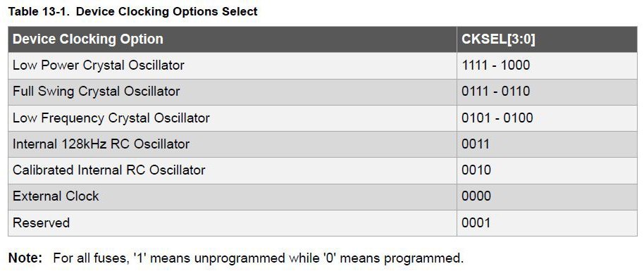This screenshot has width=644, height=271.
Task: Click the Table 13-1 caption title
Action: [x=133, y=11]
